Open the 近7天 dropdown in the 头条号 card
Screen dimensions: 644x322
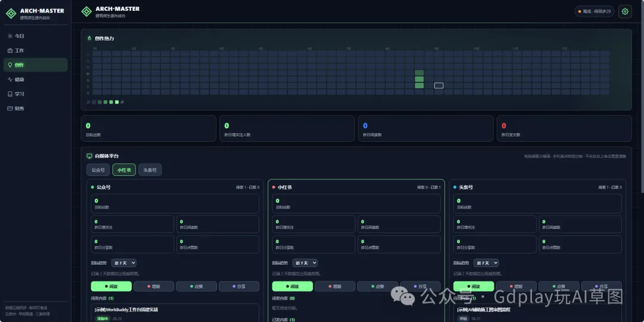486,263
